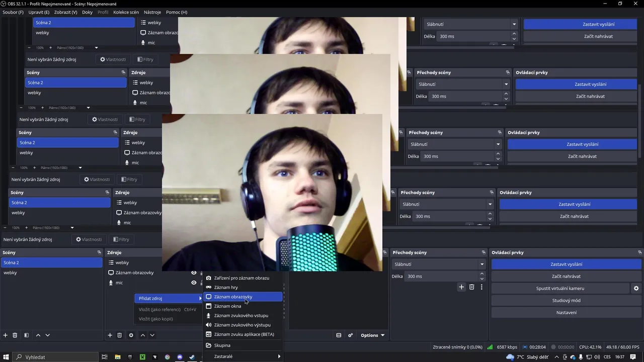Hide Záznam obrazovky source with its eye icon

pos(194,273)
